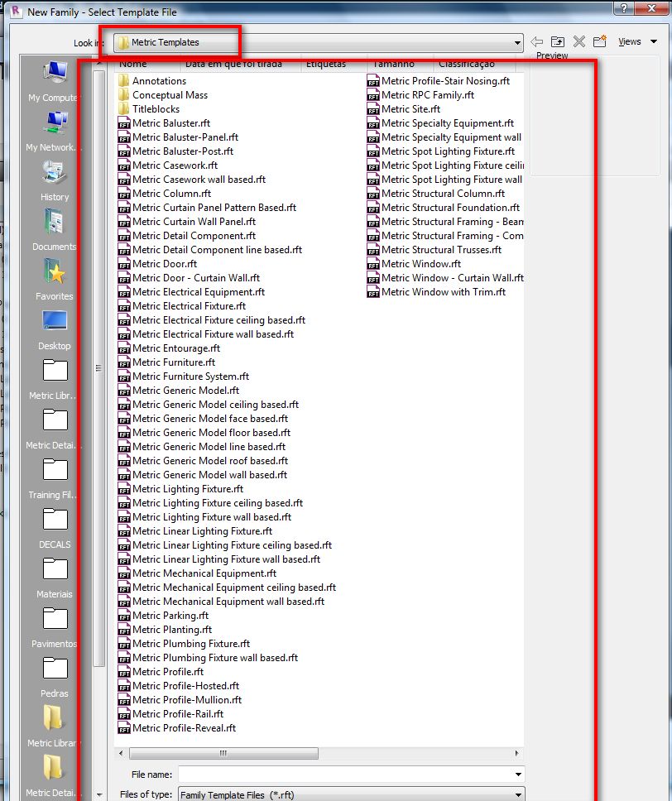Select Metric Furniture System.rft
This screenshot has height=801, width=672.
click(184, 376)
